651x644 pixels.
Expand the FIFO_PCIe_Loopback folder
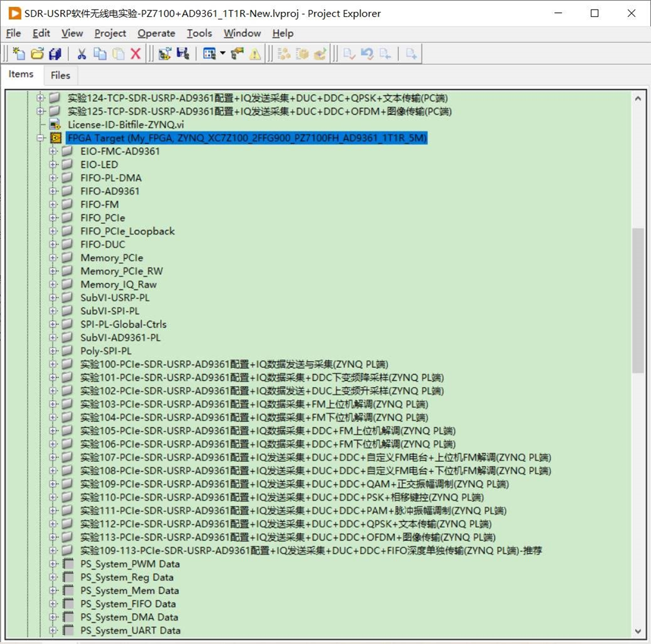(x=53, y=231)
